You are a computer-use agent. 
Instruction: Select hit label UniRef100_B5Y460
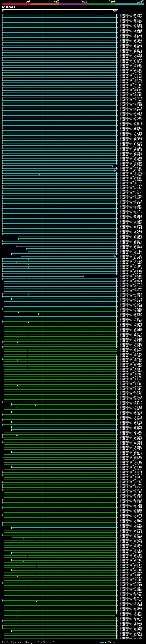[x=131, y=359]
